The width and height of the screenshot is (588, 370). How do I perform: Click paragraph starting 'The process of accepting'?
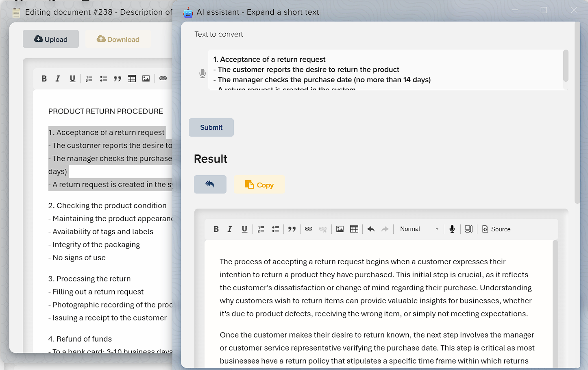point(376,288)
